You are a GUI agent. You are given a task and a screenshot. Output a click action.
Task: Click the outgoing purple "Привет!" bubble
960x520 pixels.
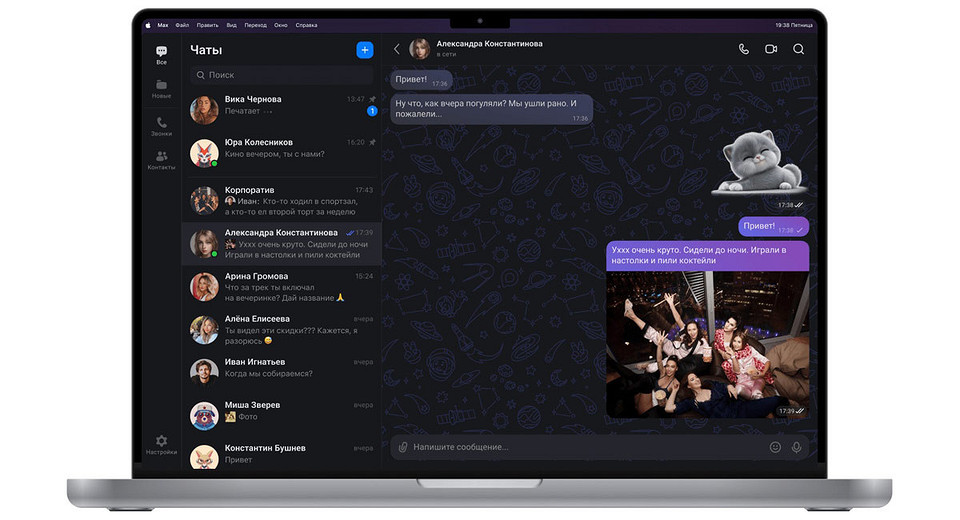pyautogui.click(x=773, y=227)
